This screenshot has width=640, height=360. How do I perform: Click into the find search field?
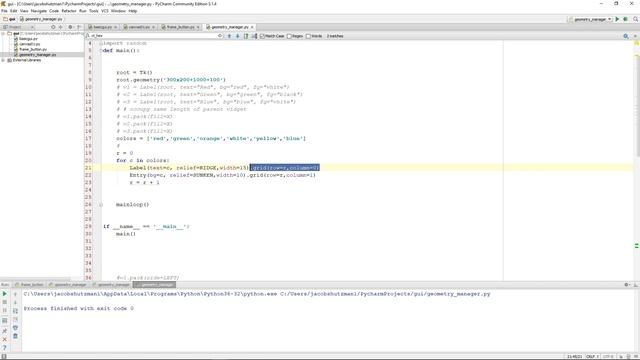pyautogui.click(x=155, y=36)
